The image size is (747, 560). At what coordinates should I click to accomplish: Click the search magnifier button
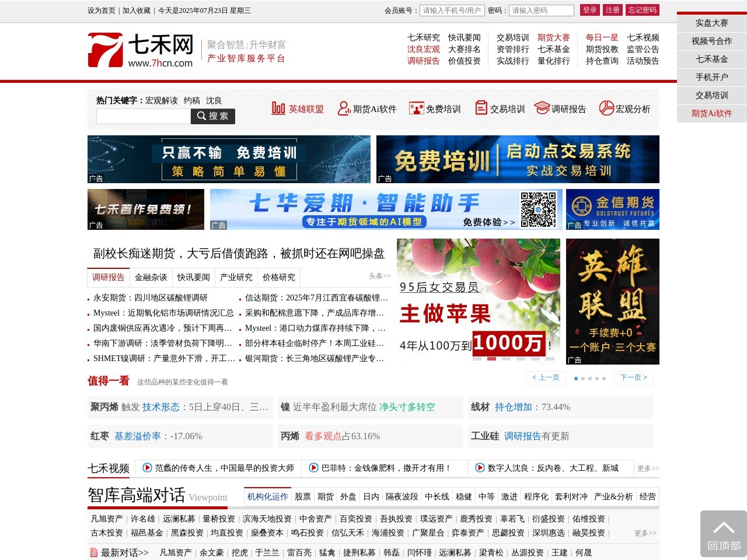click(x=212, y=116)
